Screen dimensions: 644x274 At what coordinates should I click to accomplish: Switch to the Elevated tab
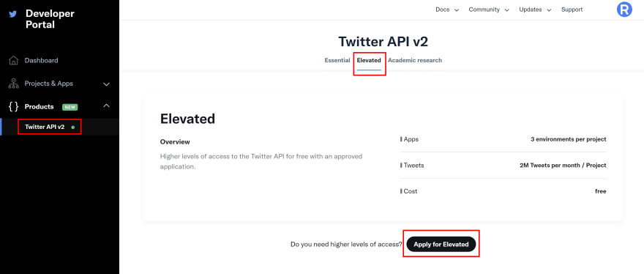pyautogui.click(x=369, y=61)
